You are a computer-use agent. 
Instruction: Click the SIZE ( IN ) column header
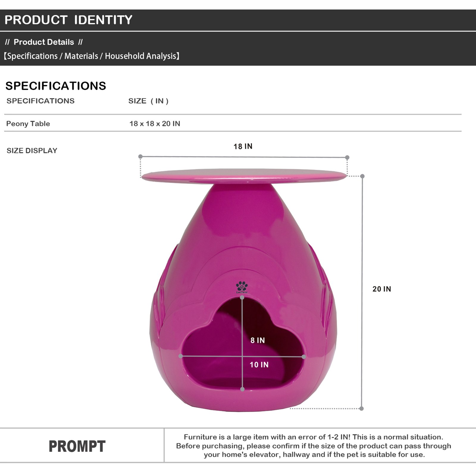pos(148,101)
